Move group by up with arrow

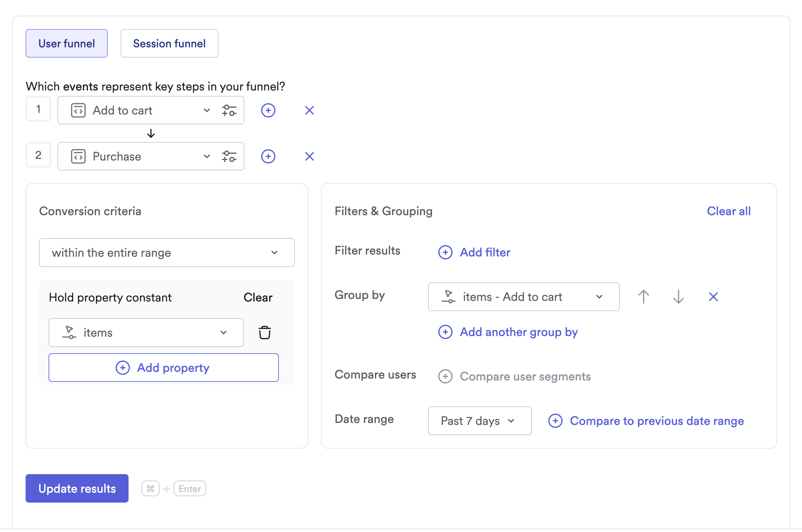coord(644,297)
